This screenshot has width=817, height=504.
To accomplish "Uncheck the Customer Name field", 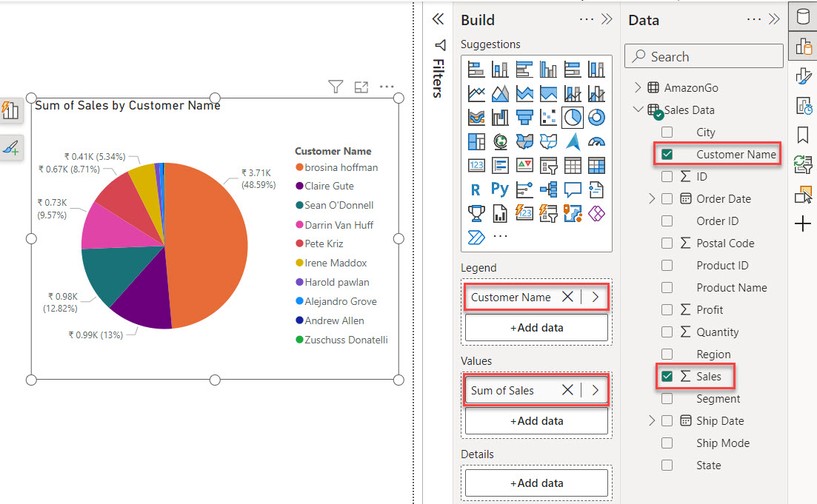I will (667, 154).
